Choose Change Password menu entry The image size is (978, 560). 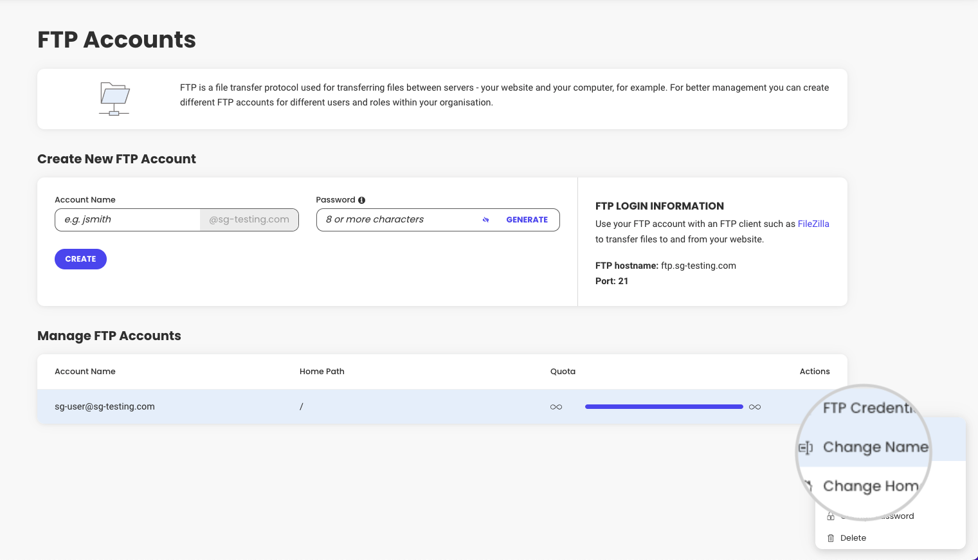pos(891,516)
